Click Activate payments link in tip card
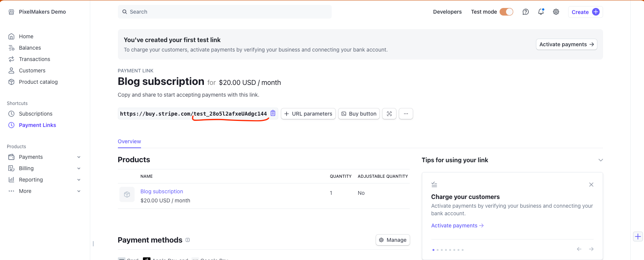The image size is (644, 260). 458,226
